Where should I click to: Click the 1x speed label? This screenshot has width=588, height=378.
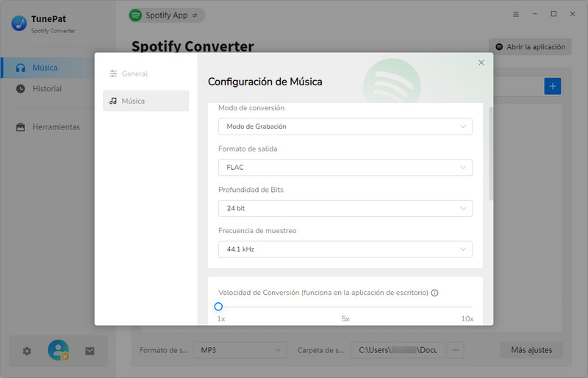point(221,318)
